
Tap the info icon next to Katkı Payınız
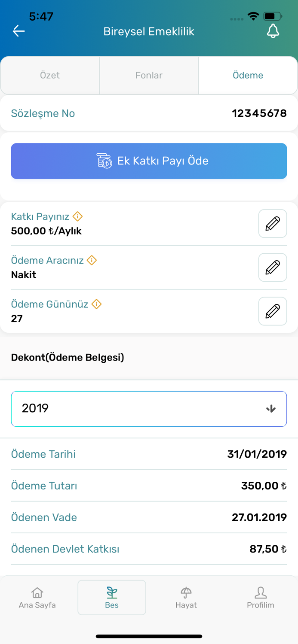tap(77, 216)
